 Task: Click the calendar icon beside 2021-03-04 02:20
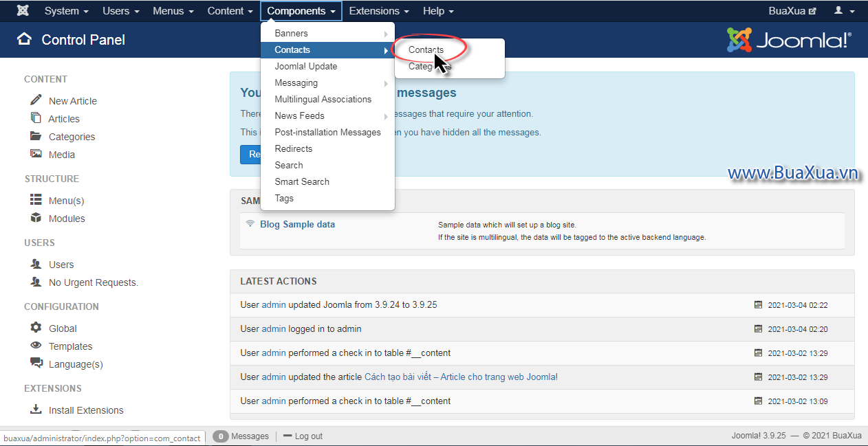(x=759, y=329)
